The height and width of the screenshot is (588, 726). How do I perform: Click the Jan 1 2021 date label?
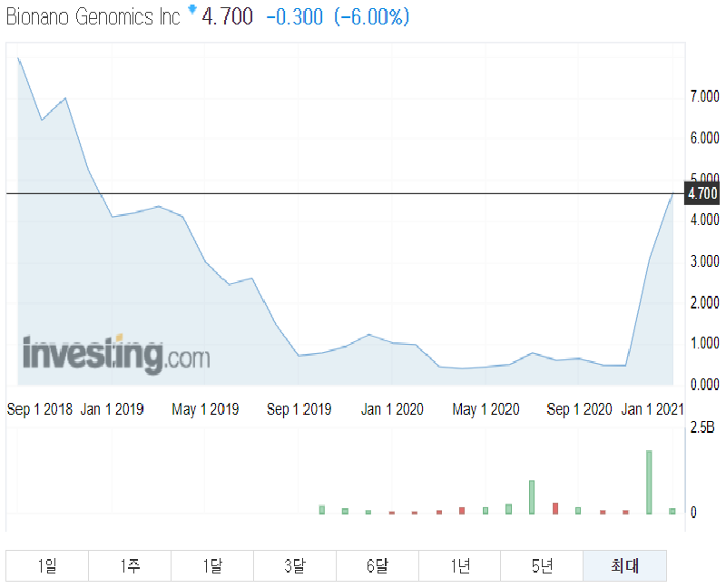click(x=652, y=409)
